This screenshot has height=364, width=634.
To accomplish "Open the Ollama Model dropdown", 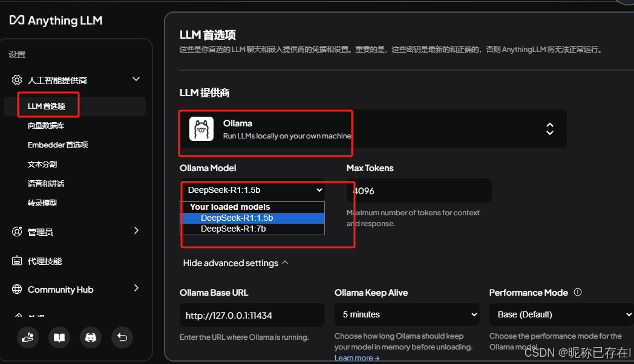I will [253, 190].
